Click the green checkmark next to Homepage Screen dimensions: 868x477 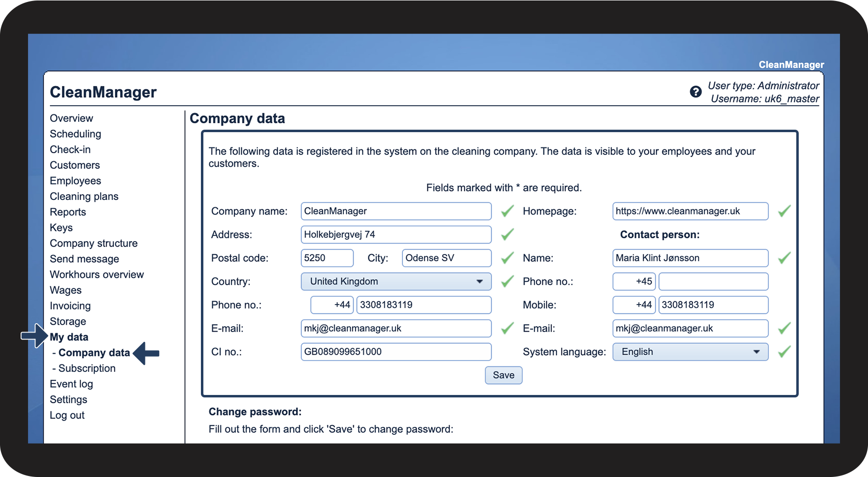(x=784, y=211)
